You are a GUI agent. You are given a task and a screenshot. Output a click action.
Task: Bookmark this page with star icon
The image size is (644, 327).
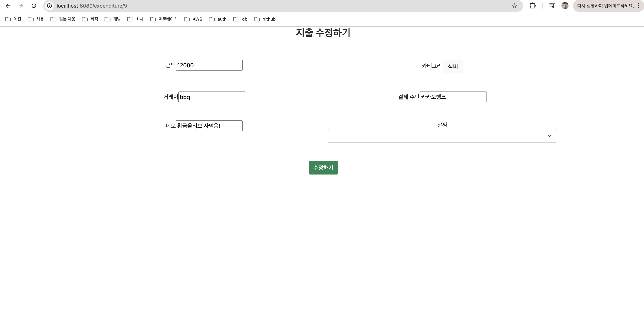pyautogui.click(x=514, y=6)
